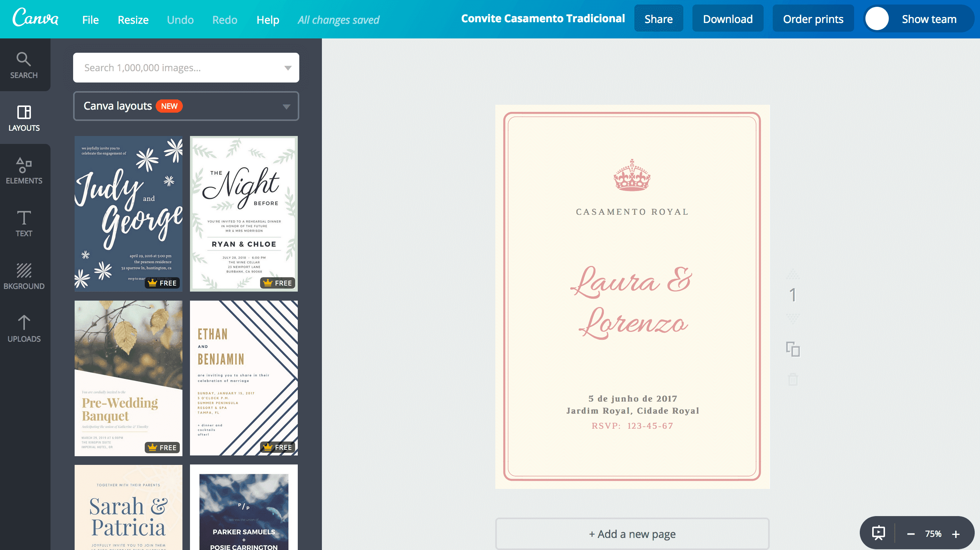Click the Share button
Image resolution: width=980 pixels, height=550 pixels.
click(658, 18)
